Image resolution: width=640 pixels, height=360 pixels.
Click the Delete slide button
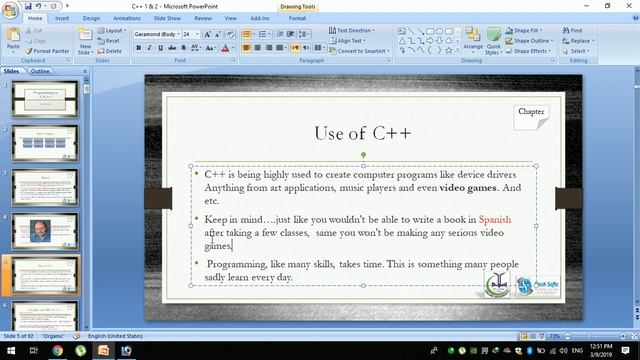coord(109,51)
